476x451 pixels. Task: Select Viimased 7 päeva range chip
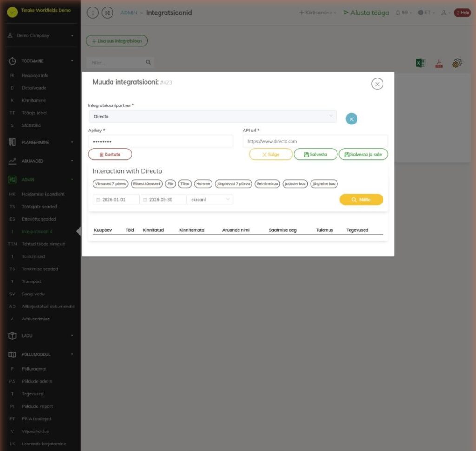111,184
